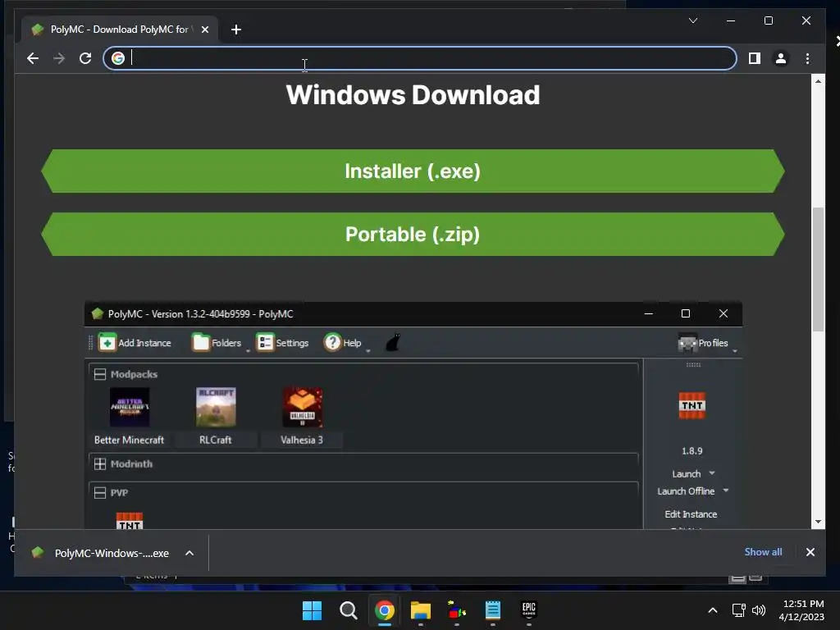This screenshot has width=840, height=630.
Task: Click the black cat icon
Action: pyautogui.click(x=393, y=342)
